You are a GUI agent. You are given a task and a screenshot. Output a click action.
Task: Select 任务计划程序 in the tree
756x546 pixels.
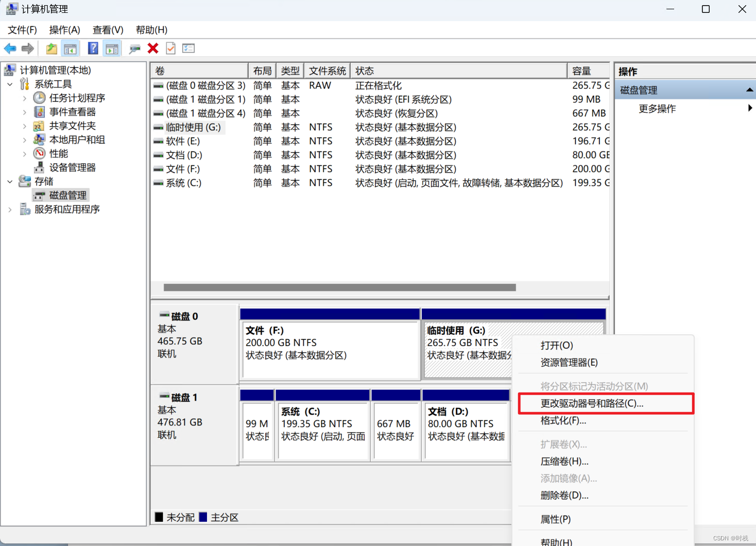pyautogui.click(x=77, y=98)
